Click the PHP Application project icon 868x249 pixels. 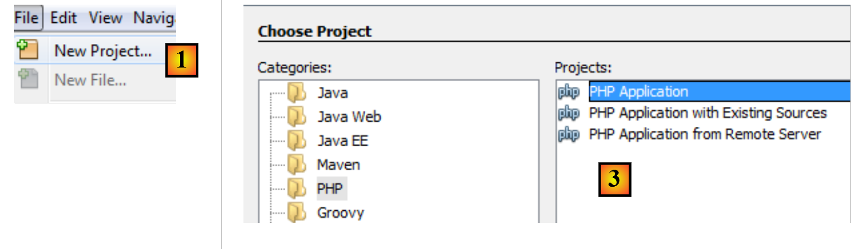569,92
